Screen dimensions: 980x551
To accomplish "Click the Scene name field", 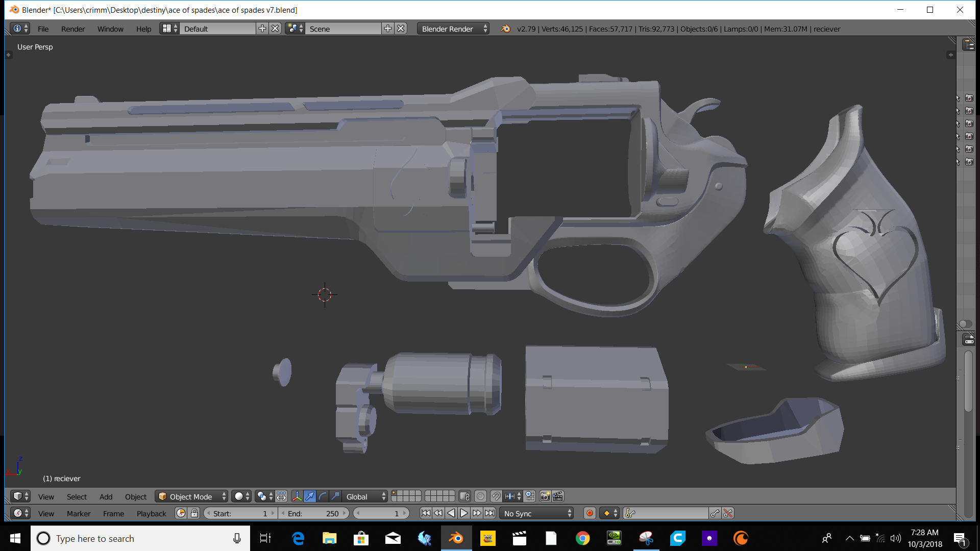I will coord(344,29).
